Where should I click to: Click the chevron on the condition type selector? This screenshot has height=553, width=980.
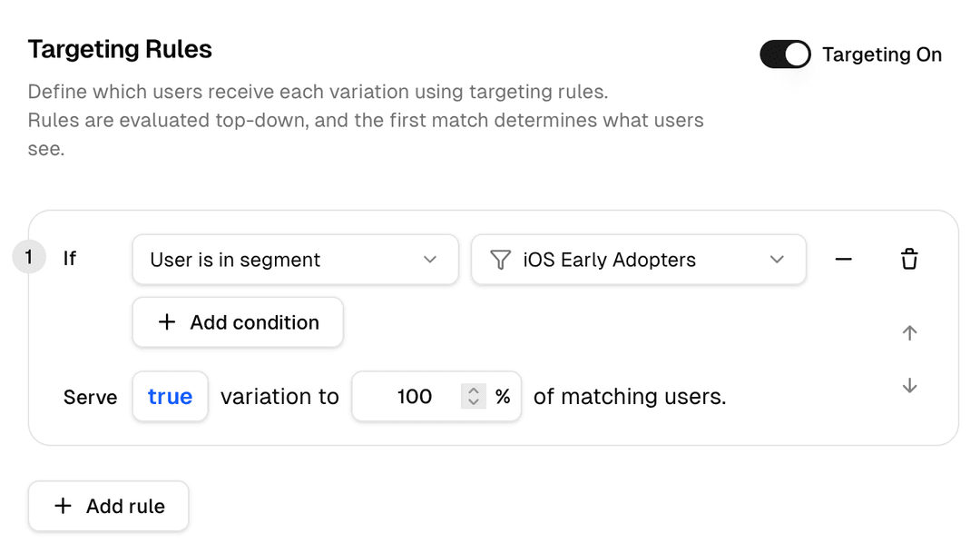coord(430,260)
